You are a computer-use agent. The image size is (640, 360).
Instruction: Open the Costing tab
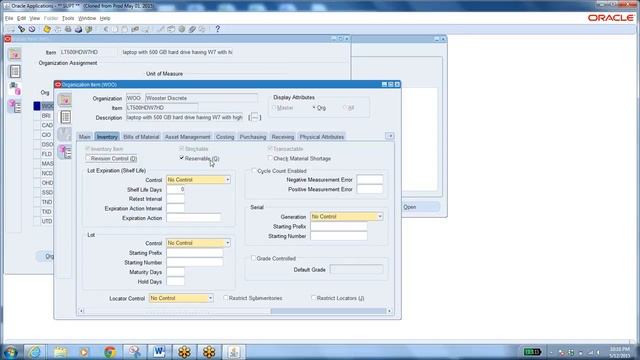pos(225,137)
